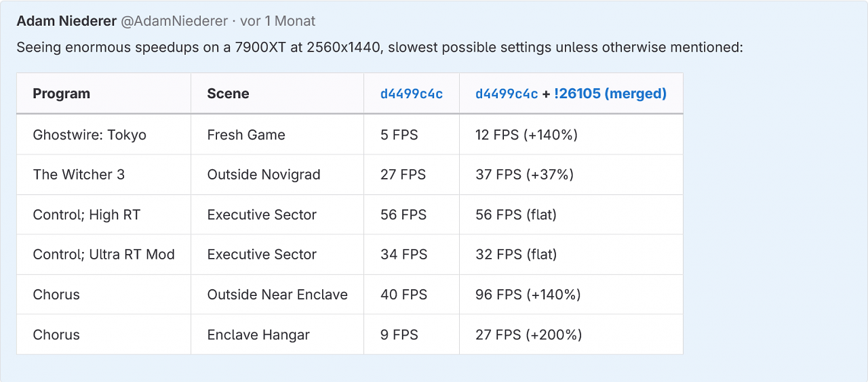Click the author name Adam Niederer
The width and height of the screenshot is (868, 382).
66,21
